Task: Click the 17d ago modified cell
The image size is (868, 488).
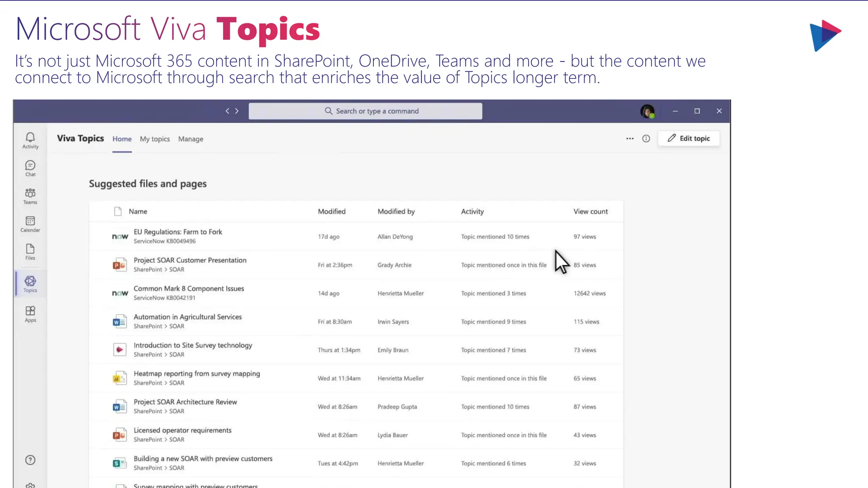Action: [328, 237]
